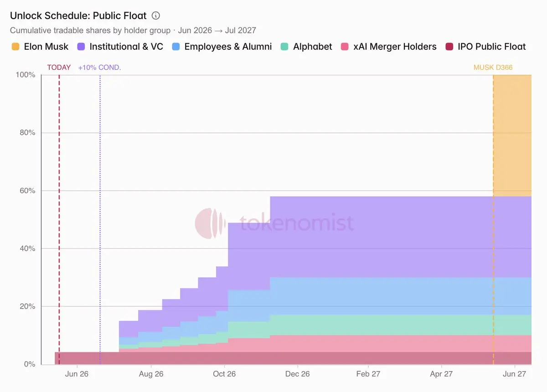Toggle the Elon Musk legend entry
Viewport: 547px width, 392px height.
pos(40,46)
